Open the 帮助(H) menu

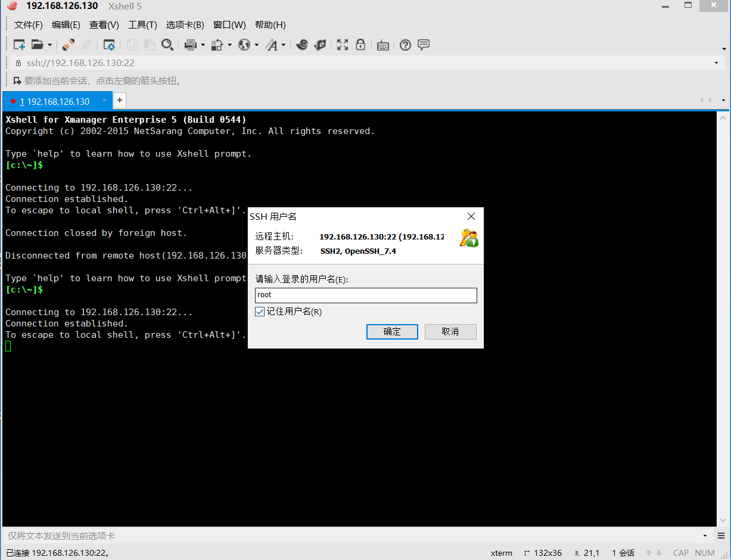pyautogui.click(x=270, y=24)
